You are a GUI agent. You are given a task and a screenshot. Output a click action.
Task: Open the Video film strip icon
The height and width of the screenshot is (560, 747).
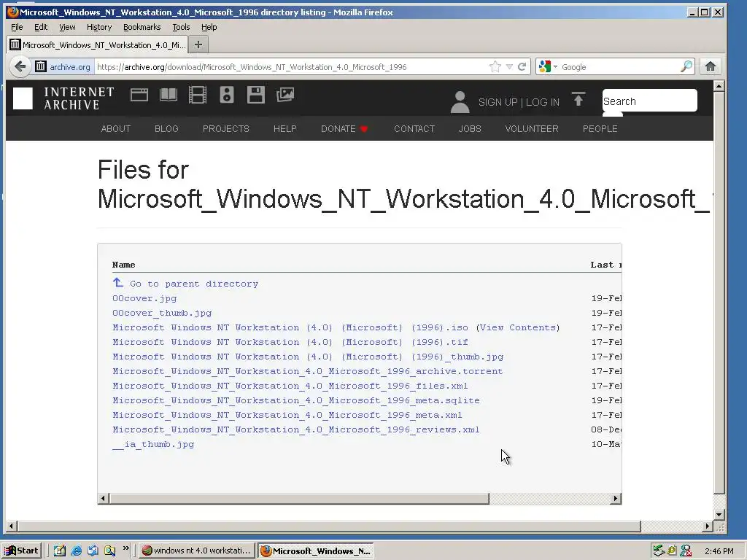[x=197, y=95]
